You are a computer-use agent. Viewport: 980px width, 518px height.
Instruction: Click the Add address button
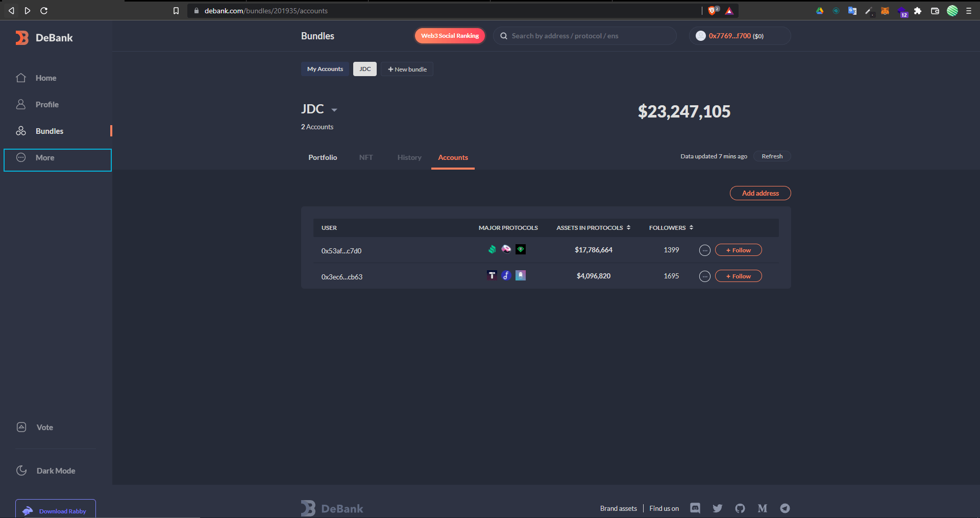[760, 193]
